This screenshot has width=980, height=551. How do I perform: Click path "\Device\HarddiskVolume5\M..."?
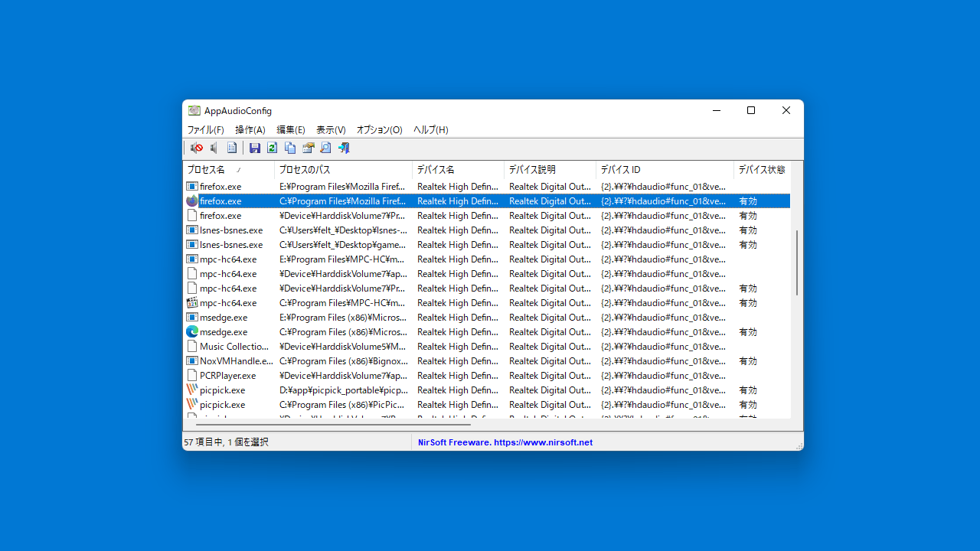pos(343,346)
